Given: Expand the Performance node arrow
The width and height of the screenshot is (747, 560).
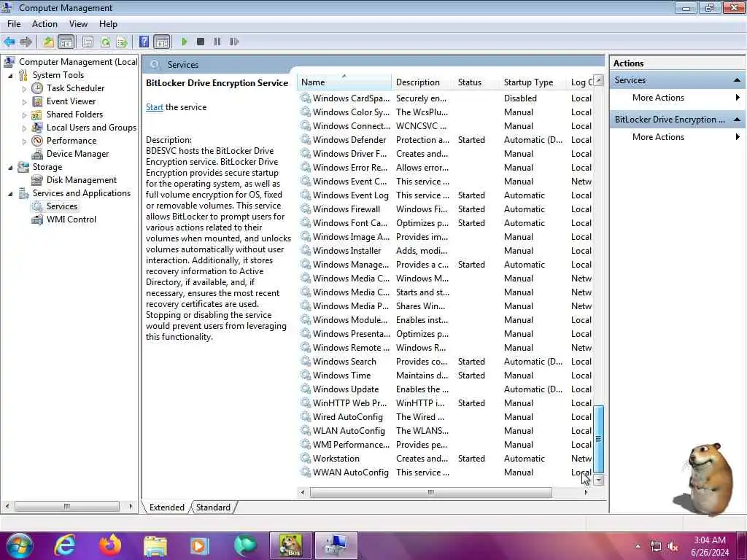Looking at the screenshot, I should pyautogui.click(x=24, y=141).
